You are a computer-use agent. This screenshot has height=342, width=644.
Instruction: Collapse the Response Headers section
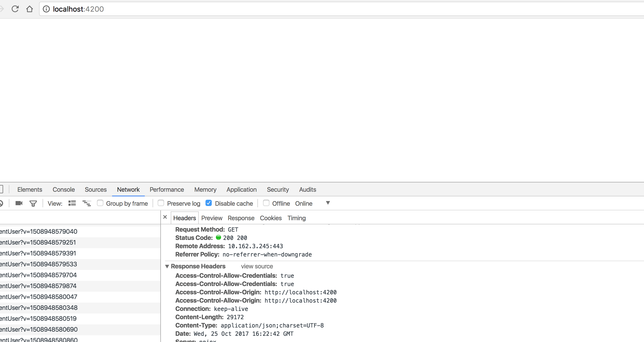click(167, 266)
